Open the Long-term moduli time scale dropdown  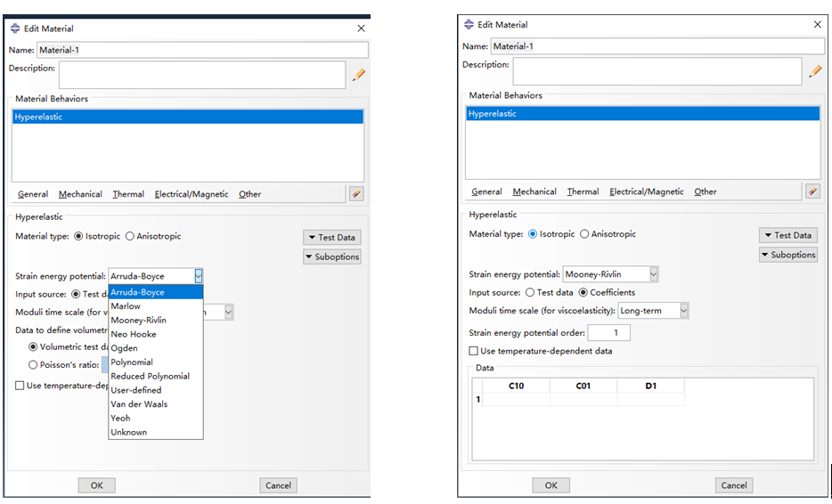click(684, 311)
